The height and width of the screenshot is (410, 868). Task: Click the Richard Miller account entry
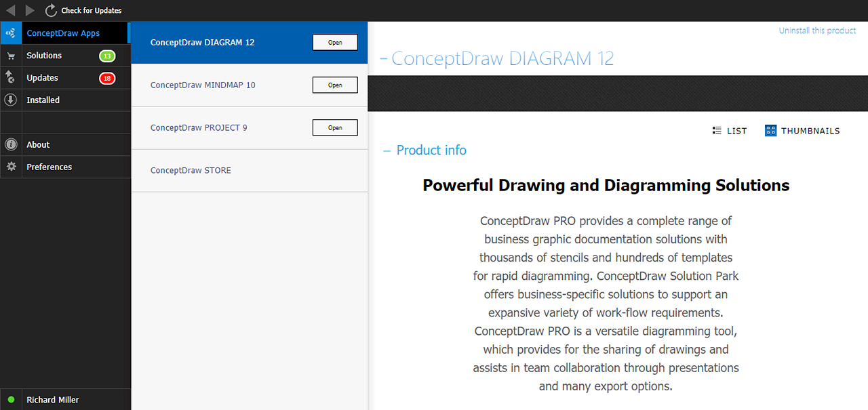53,400
